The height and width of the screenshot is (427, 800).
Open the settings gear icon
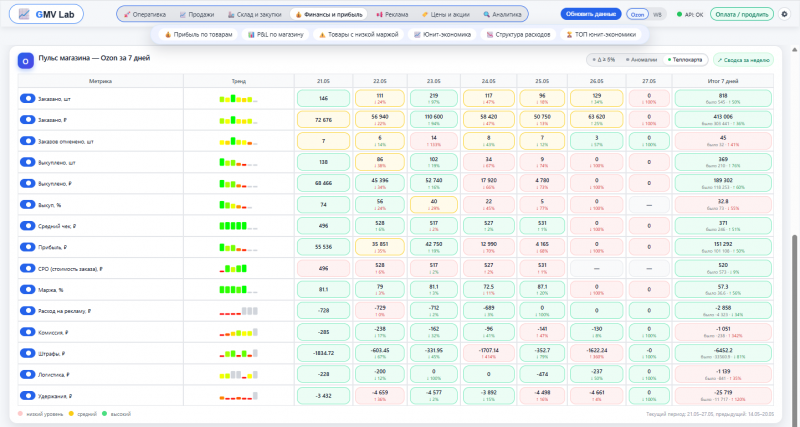(x=784, y=14)
